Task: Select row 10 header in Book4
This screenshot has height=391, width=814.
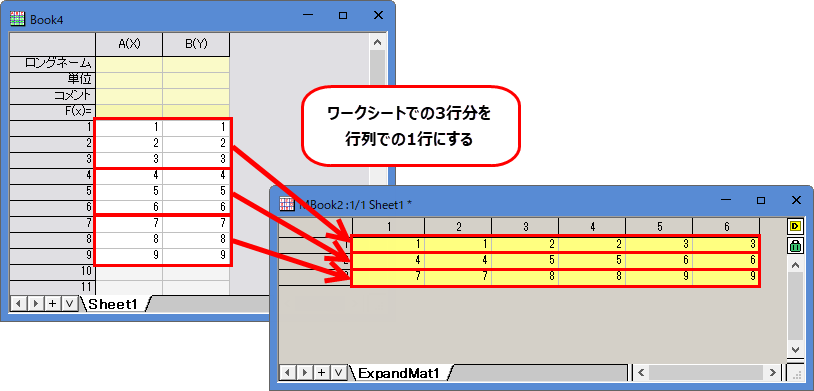Action: click(53, 271)
